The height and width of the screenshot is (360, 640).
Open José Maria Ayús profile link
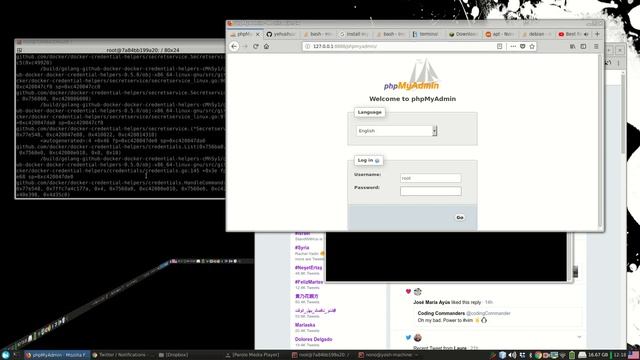tap(431, 302)
